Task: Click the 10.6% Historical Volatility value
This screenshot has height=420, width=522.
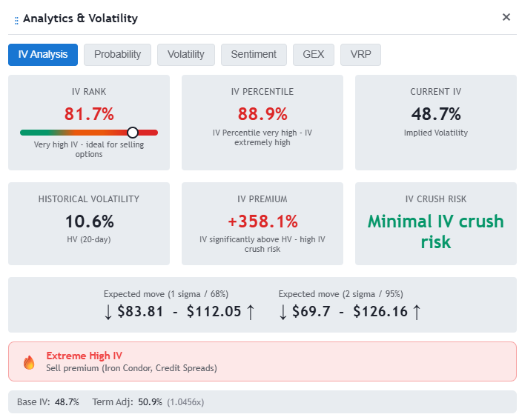Action: click(x=89, y=221)
